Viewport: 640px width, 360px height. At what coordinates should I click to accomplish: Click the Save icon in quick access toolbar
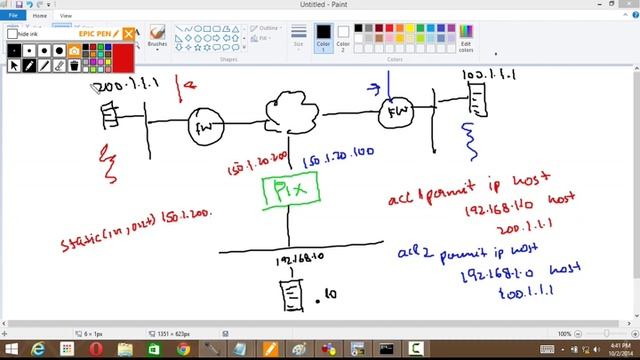click(x=19, y=4)
